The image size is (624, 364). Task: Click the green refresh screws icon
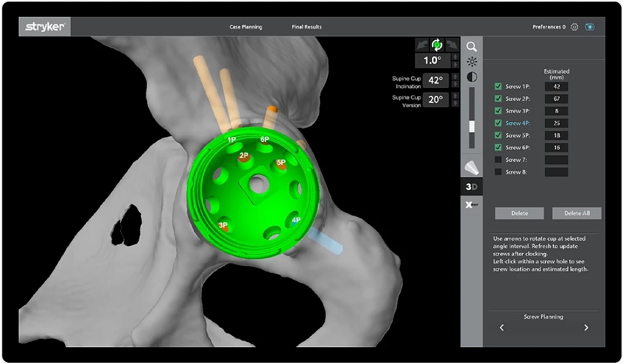[437, 44]
